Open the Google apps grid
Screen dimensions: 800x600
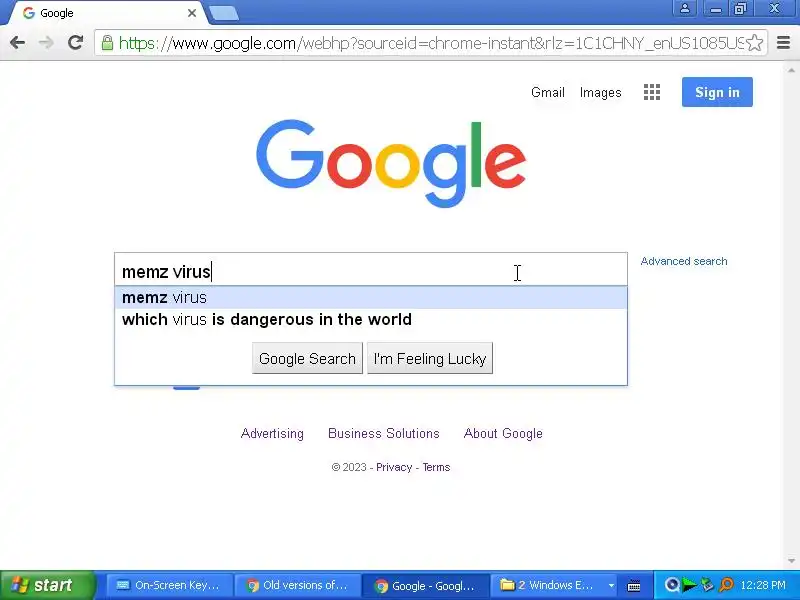click(x=652, y=92)
